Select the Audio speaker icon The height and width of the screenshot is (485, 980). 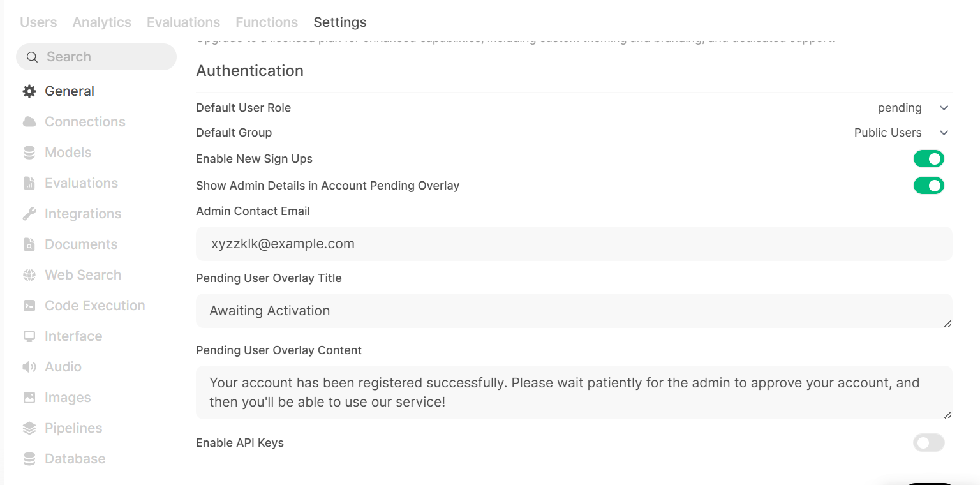pyautogui.click(x=29, y=367)
